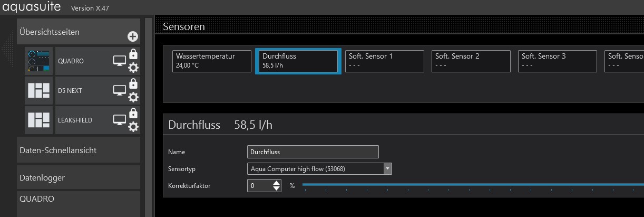Increase the Korrekturfaktor value with up arrow
This screenshot has height=217, width=644.
(277, 183)
